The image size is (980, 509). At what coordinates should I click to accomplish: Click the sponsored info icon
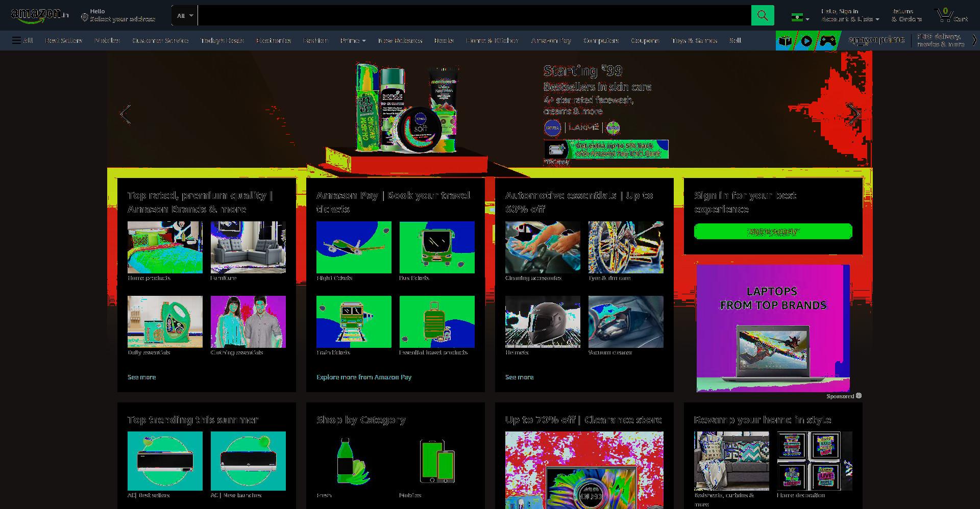[859, 396]
